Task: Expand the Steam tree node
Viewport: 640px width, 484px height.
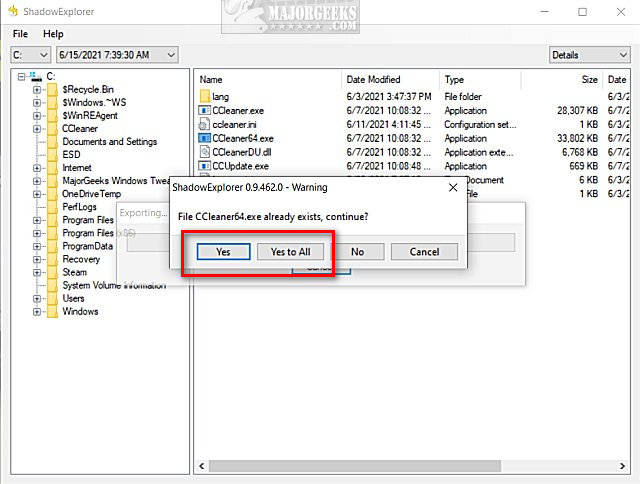Action: (x=37, y=272)
